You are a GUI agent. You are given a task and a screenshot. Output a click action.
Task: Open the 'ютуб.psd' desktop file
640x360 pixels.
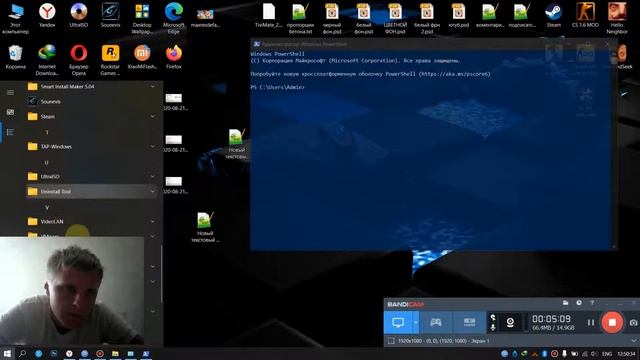(458, 15)
